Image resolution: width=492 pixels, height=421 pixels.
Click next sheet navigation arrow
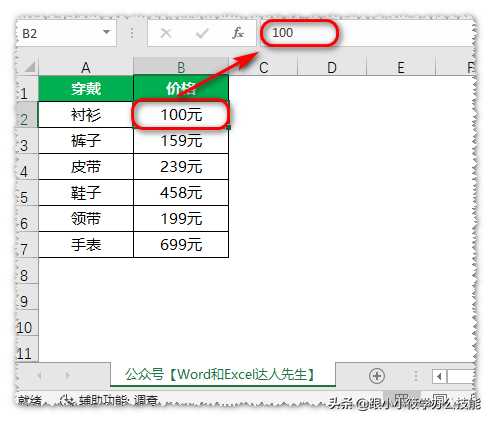(x=68, y=375)
